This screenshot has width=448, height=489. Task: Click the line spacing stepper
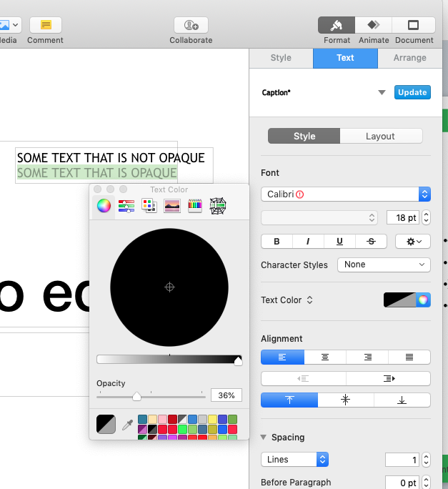click(426, 460)
